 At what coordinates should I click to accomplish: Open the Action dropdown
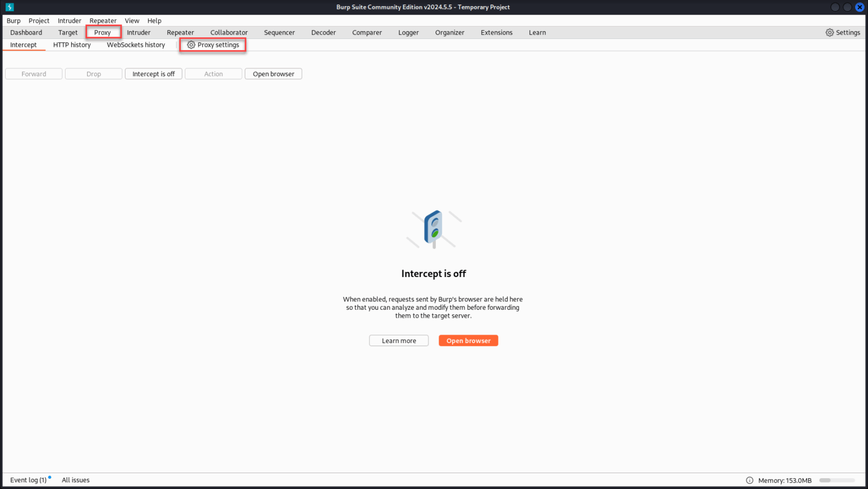tap(213, 73)
